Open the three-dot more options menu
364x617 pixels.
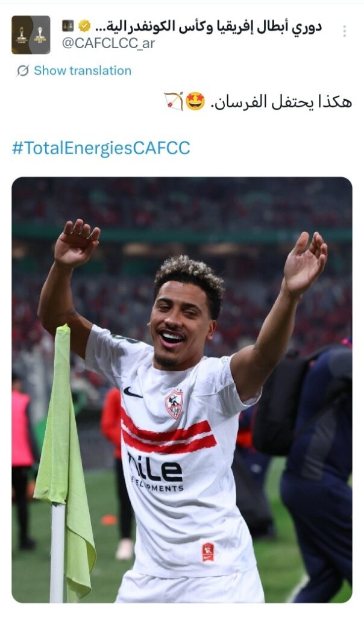[x=344, y=31]
